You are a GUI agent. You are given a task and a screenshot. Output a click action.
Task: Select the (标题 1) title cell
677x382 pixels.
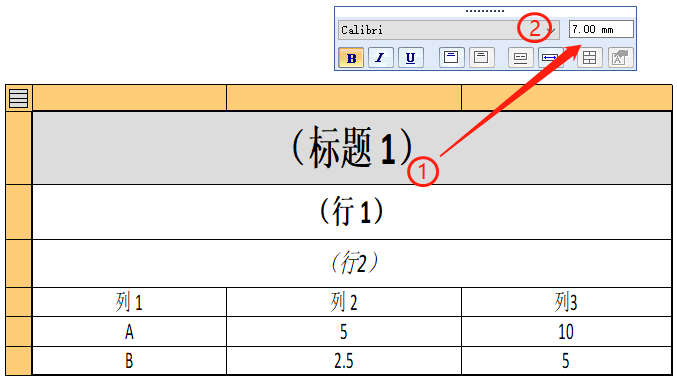[x=352, y=148]
